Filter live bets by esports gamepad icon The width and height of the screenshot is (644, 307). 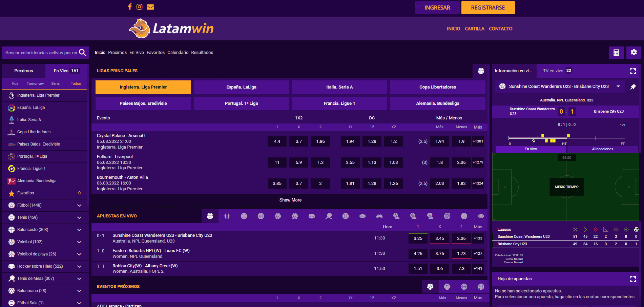pos(379,216)
